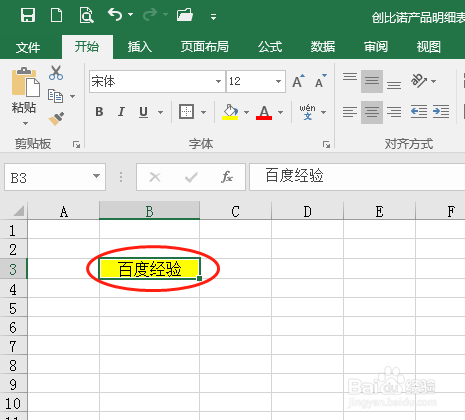Toggle italic formatting
Screen dimensions: 465x420
(x=121, y=112)
